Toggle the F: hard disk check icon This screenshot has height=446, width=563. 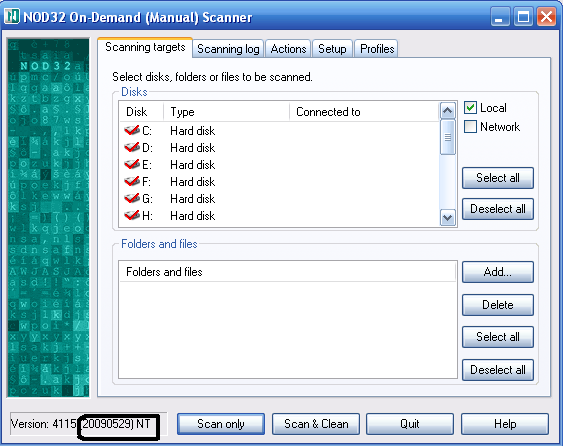coord(132,181)
